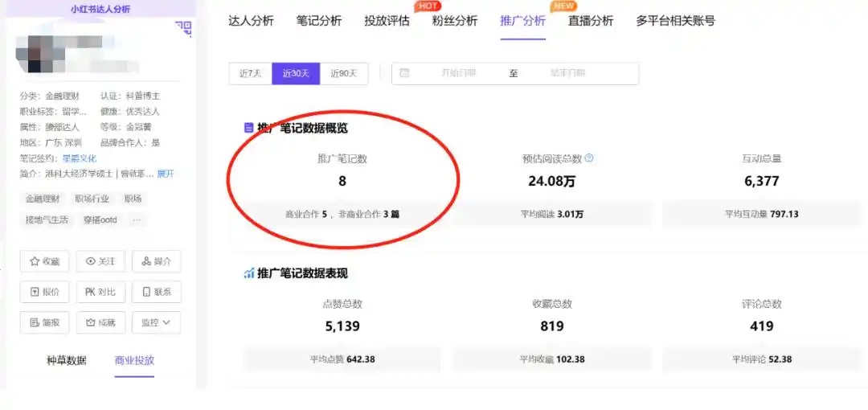Select the 近30天 time range
Viewport: 868px width, 410px height.
click(x=296, y=74)
